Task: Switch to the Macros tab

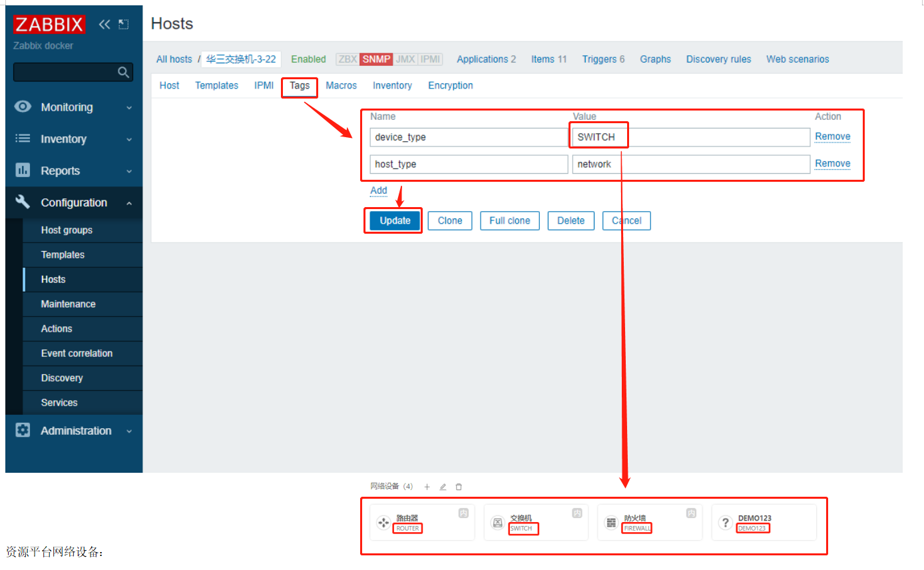Action: [341, 85]
